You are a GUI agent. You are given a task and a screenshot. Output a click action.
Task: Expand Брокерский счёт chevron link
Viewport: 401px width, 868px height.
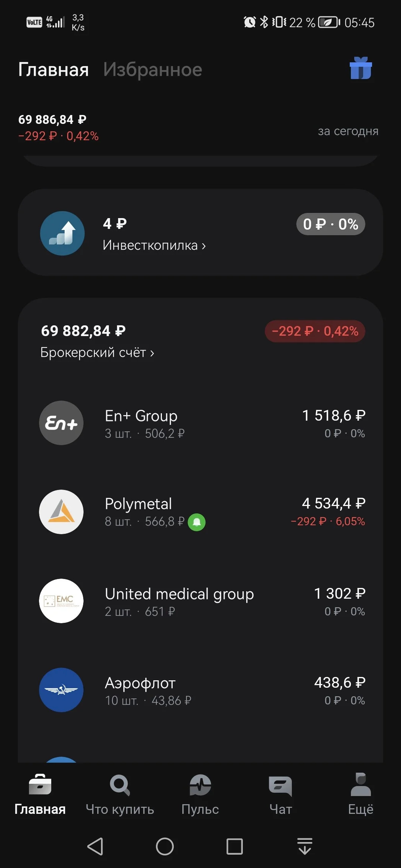point(97,352)
